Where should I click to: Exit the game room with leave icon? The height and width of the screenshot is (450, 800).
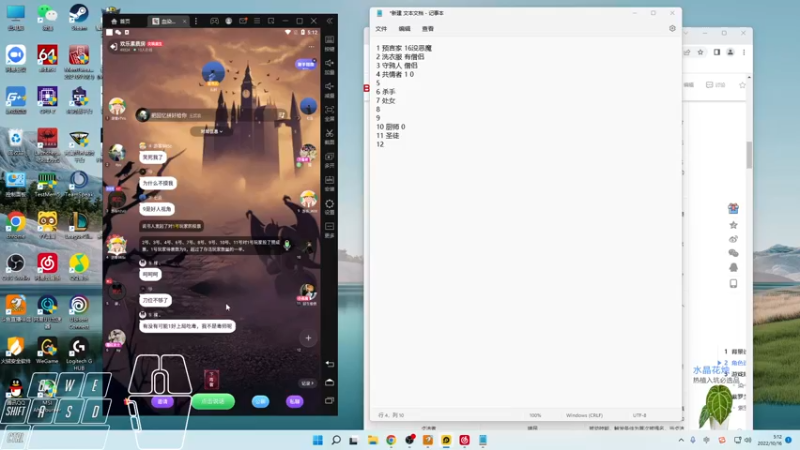click(x=113, y=46)
